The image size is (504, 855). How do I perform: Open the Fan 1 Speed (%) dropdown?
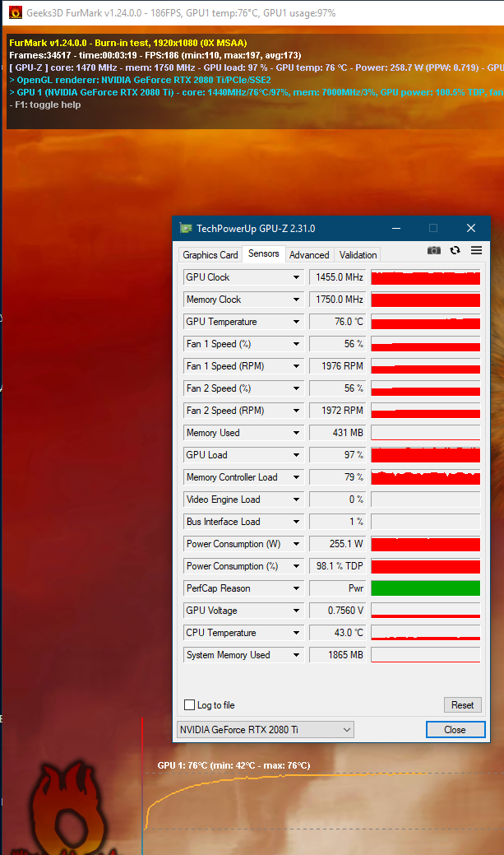(297, 344)
